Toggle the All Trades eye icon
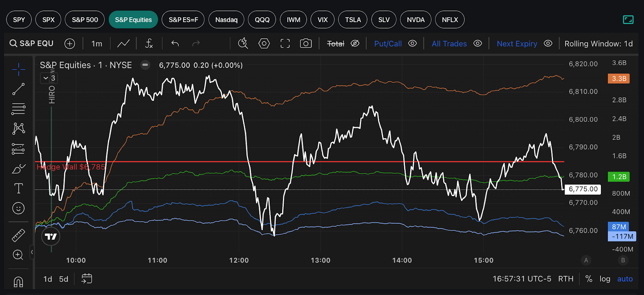The height and width of the screenshot is (295, 644). pyautogui.click(x=478, y=43)
